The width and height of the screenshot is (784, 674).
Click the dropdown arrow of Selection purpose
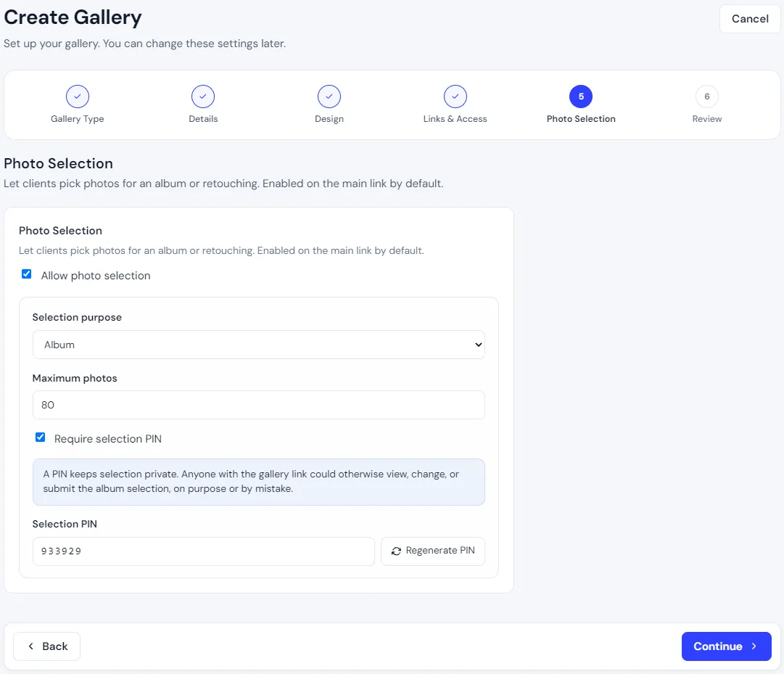pyautogui.click(x=478, y=345)
